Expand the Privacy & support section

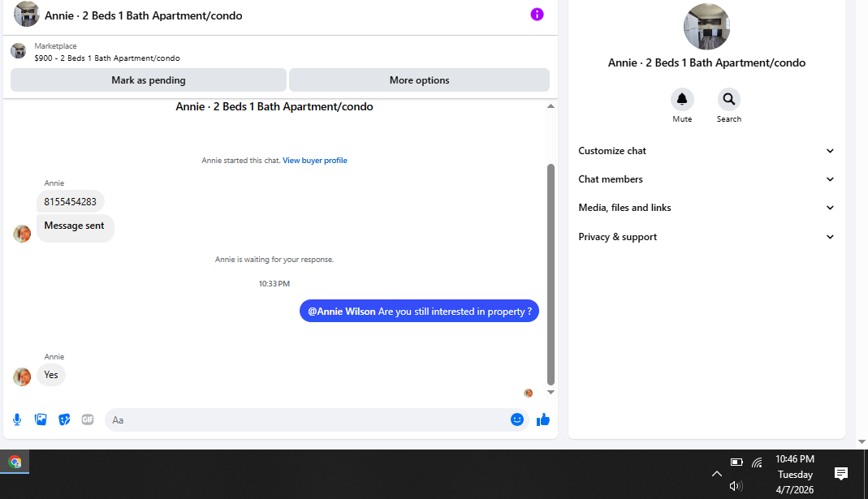[x=706, y=237]
